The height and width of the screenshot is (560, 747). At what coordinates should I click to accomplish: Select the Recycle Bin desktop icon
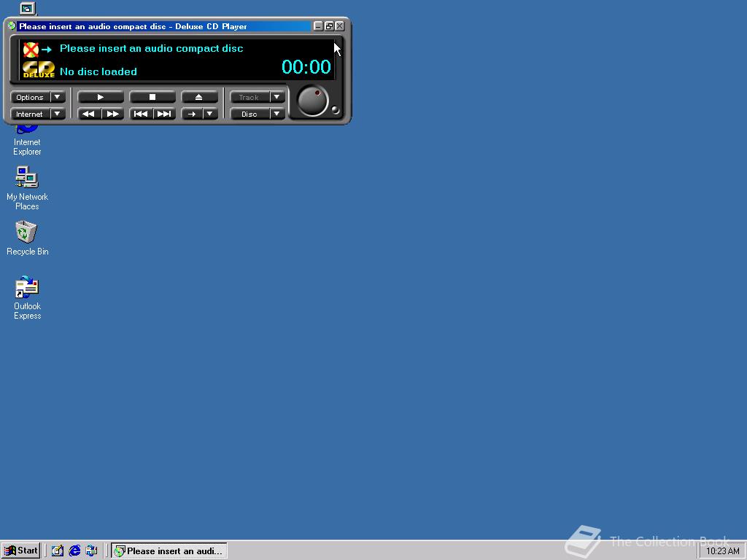(27, 238)
